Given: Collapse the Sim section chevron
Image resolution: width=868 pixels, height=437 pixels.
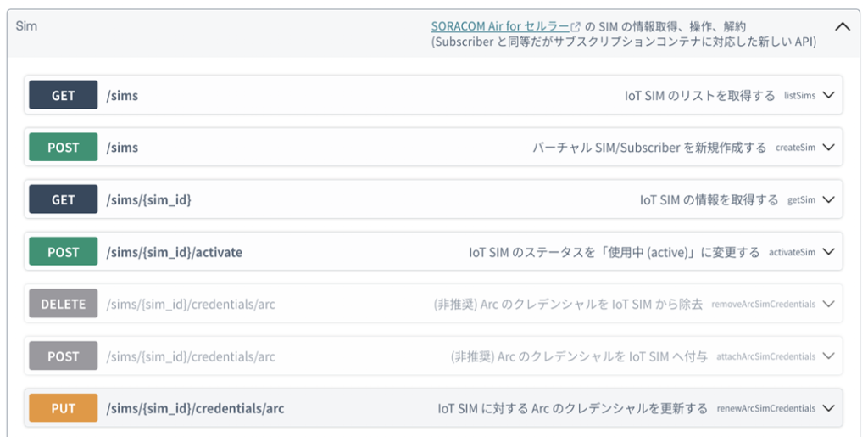Looking at the screenshot, I should coord(842,26).
